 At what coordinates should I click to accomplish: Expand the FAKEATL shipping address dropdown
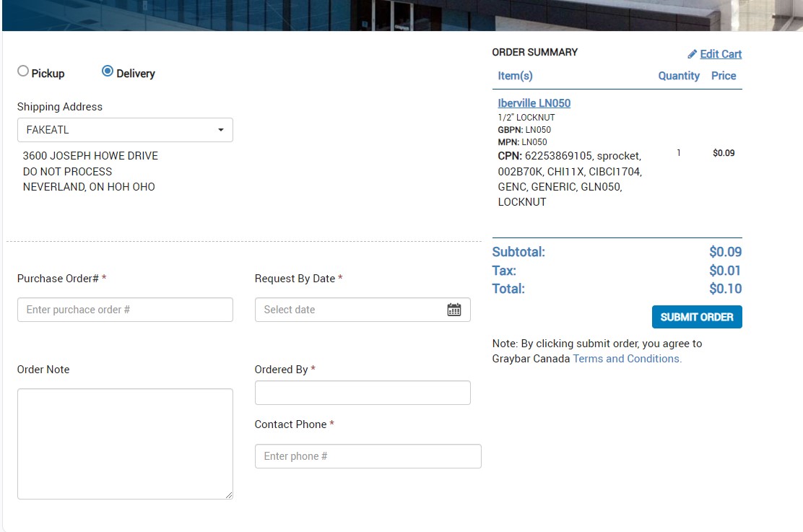tap(125, 130)
